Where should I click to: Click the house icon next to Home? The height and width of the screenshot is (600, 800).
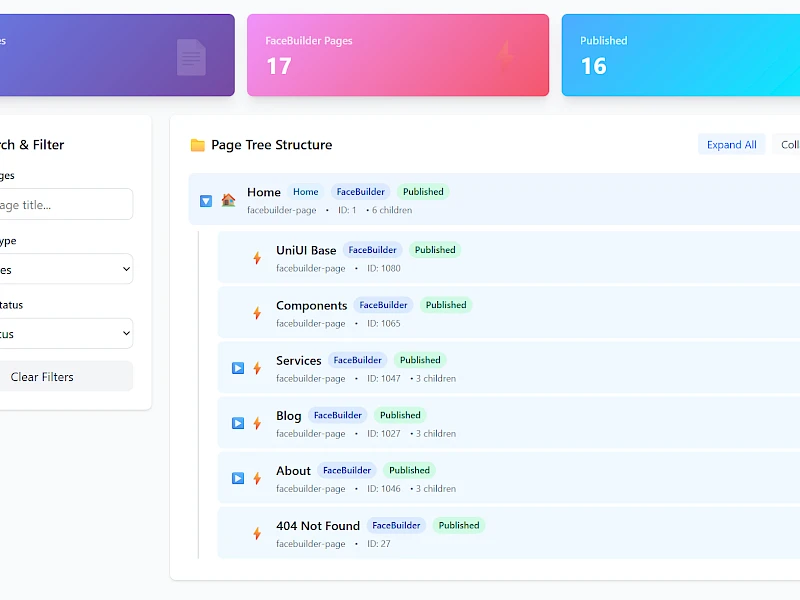click(x=228, y=199)
